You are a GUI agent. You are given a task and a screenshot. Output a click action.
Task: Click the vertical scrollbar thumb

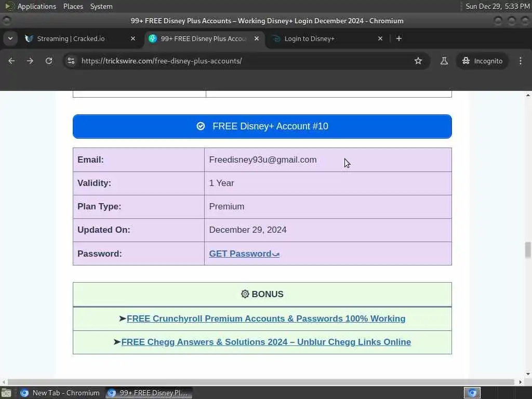528,250
